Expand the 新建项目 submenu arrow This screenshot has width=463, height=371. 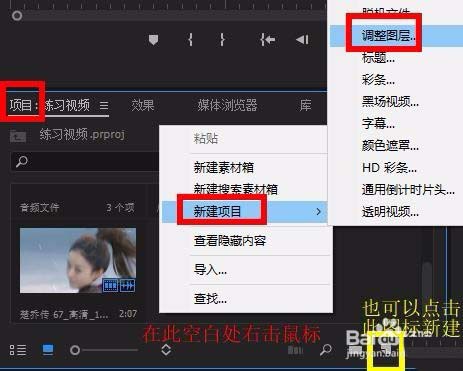[319, 212]
